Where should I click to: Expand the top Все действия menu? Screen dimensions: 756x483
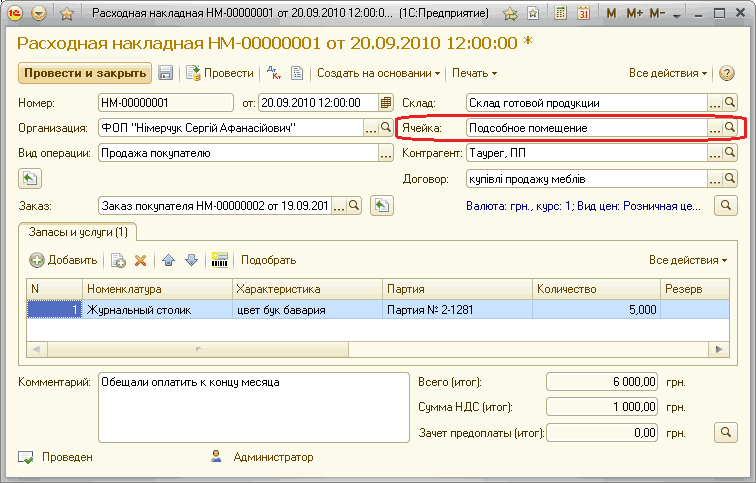point(668,73)
